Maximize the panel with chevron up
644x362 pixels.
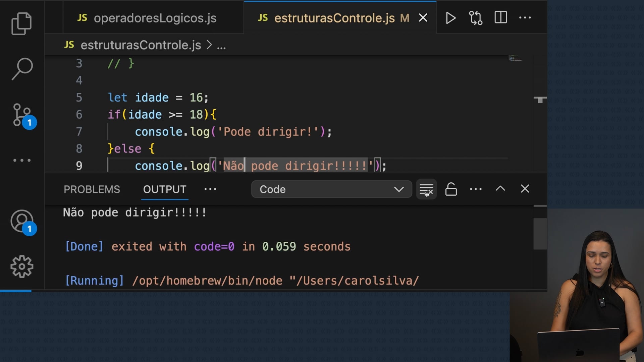(500, 189)
